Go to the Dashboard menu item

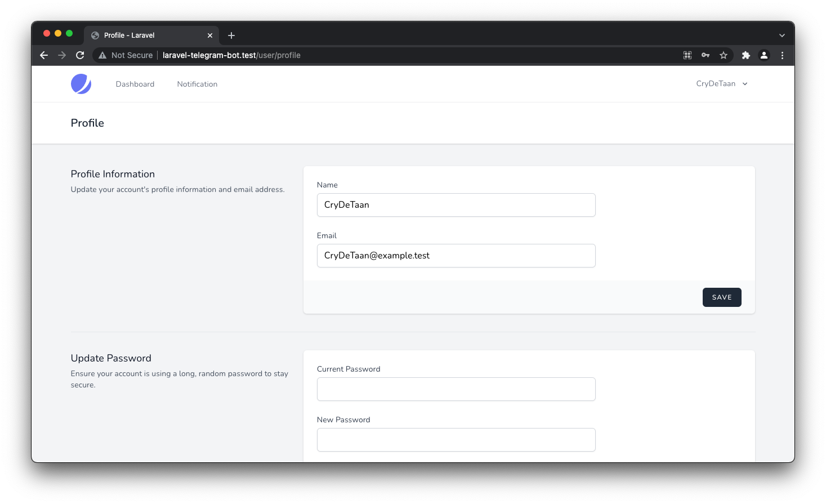click(x=135, y=84)
